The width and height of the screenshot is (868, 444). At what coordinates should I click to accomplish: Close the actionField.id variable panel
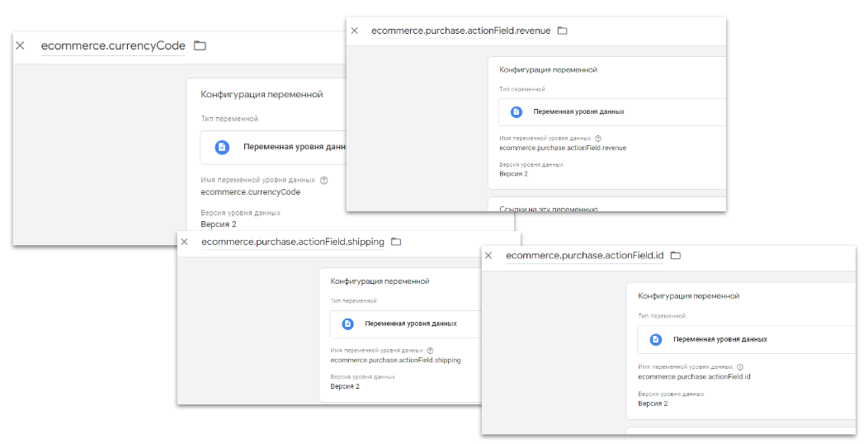(x=488, y=256)
